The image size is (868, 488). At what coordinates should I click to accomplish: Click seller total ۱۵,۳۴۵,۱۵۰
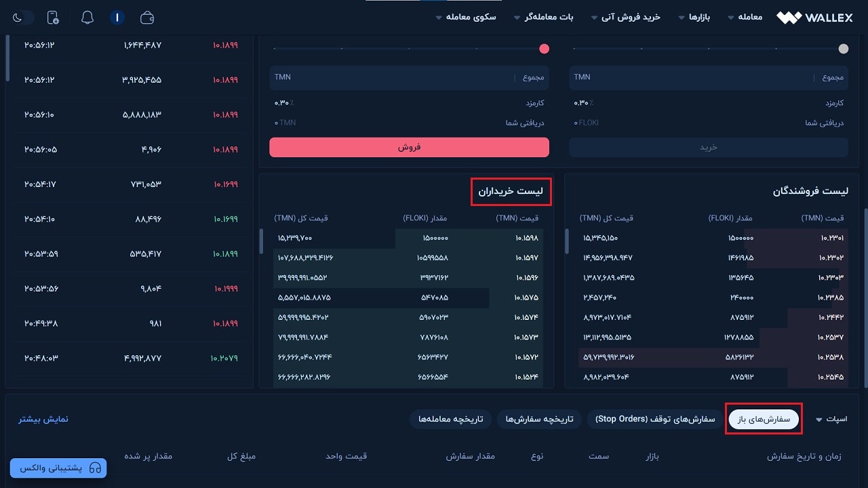point(600,239)
